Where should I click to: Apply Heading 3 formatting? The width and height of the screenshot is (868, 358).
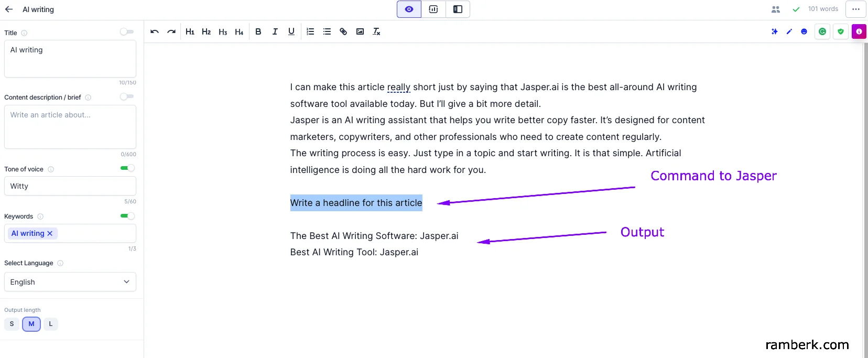[223, 32]
